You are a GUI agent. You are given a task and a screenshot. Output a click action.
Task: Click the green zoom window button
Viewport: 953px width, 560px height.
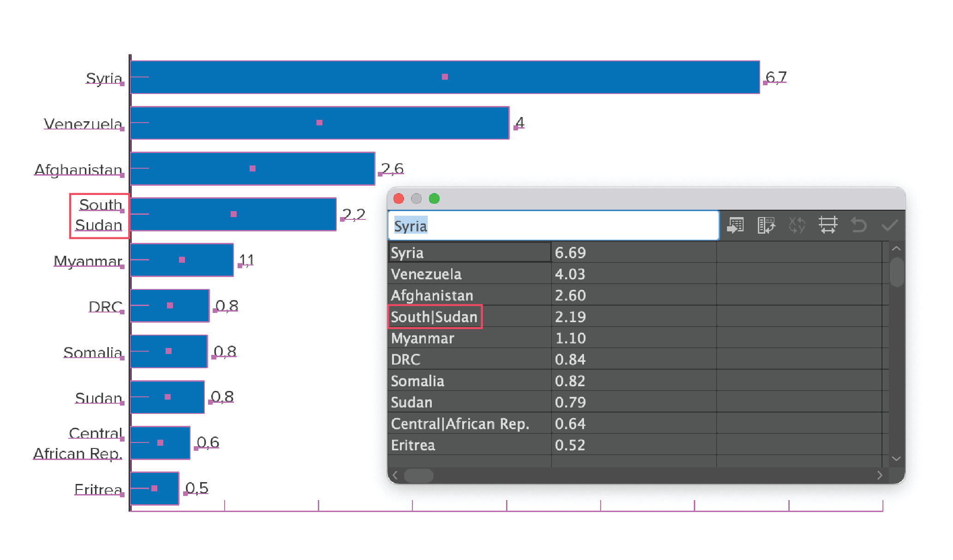pyautogui.click(x=434, y=199)
